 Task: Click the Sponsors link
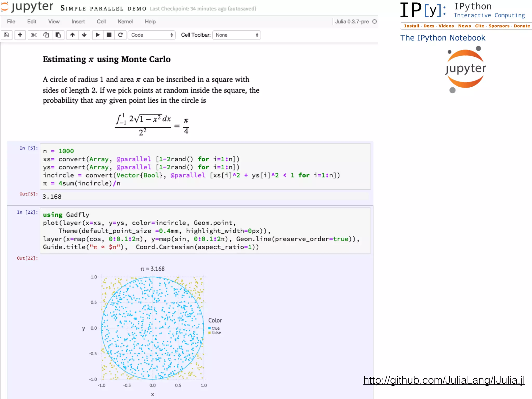499,26
